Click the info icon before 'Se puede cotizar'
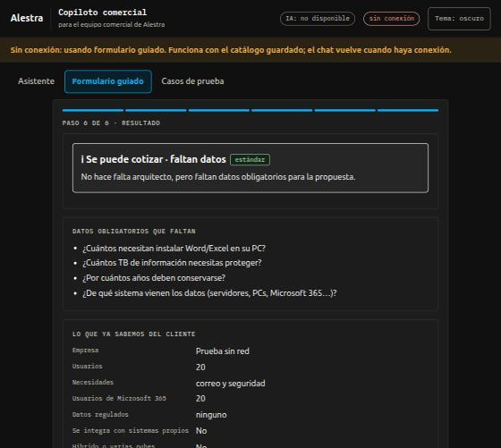 pos(82,159)
